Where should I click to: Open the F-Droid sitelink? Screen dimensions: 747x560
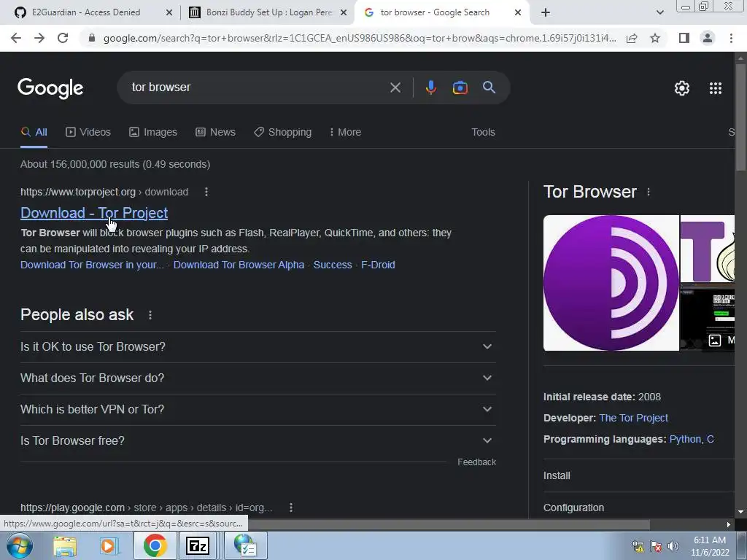[x=378, y=265]
